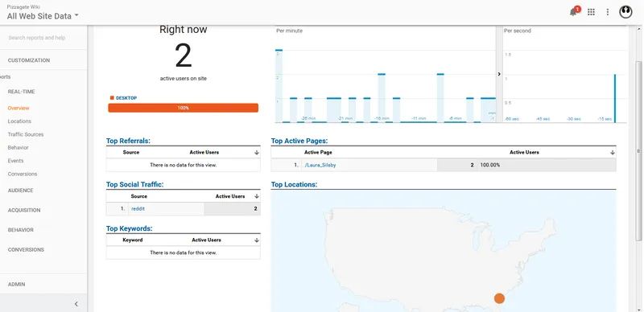Open the Google apps grid icon
644x312 pixels.
591,12
